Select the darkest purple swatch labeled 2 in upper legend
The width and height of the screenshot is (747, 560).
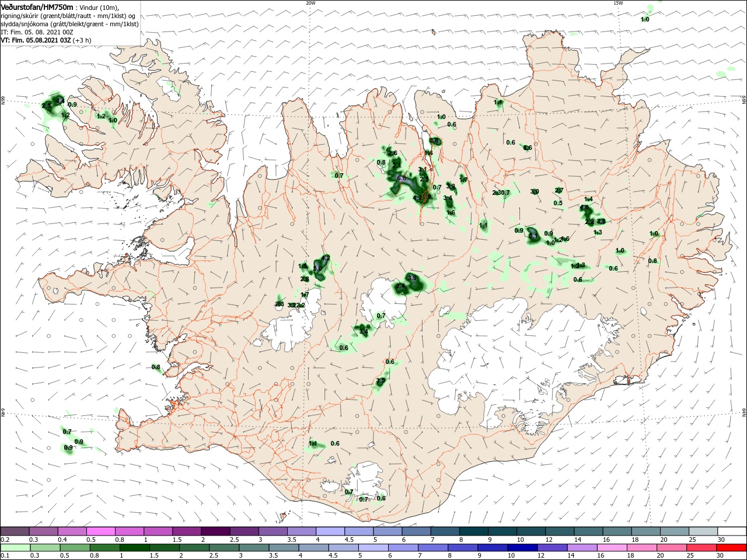click(x=215, y=531)
